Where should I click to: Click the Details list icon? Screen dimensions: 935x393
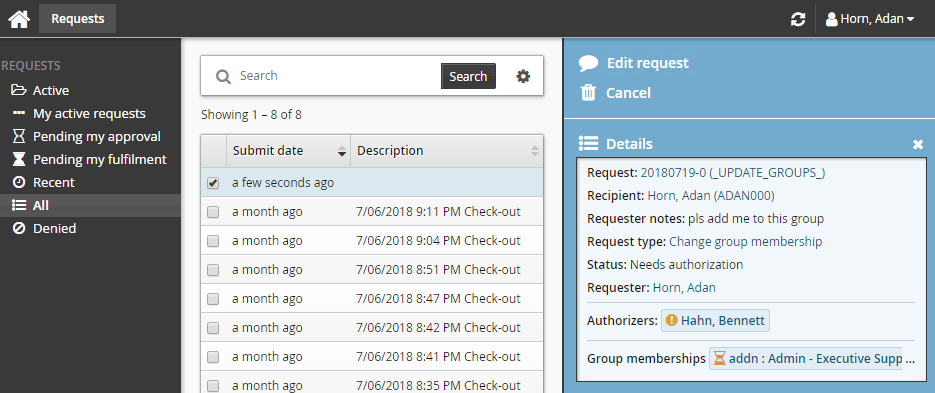[x=589, y=144]
